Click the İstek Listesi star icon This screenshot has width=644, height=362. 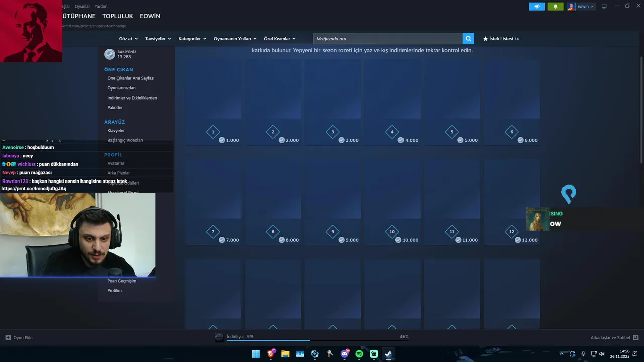pos(485,39)
